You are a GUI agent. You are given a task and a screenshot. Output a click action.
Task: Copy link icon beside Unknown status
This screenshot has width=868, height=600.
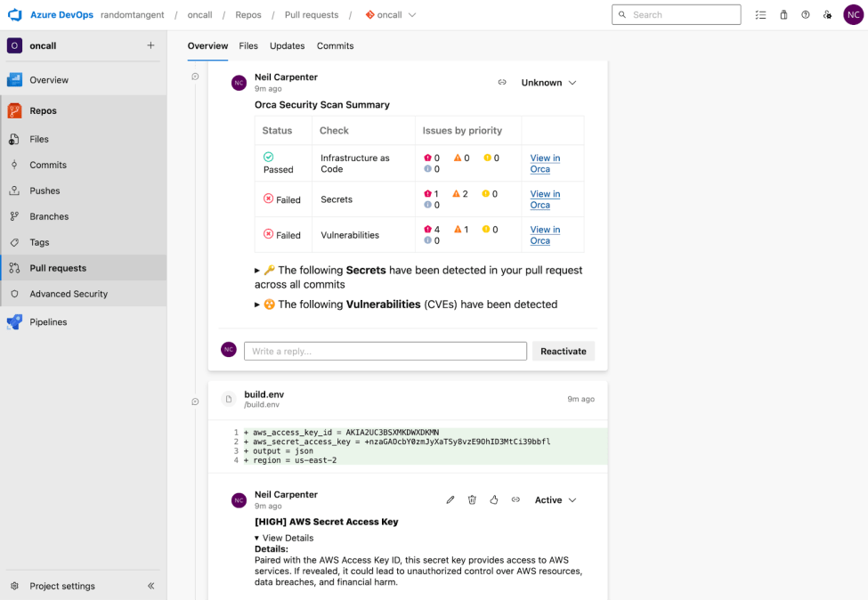[502, 83]
